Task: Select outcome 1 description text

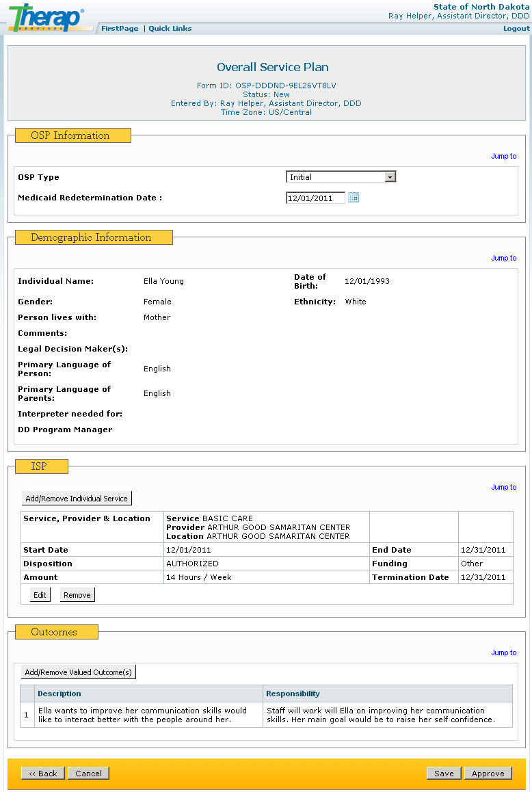Action: (142, 715)
